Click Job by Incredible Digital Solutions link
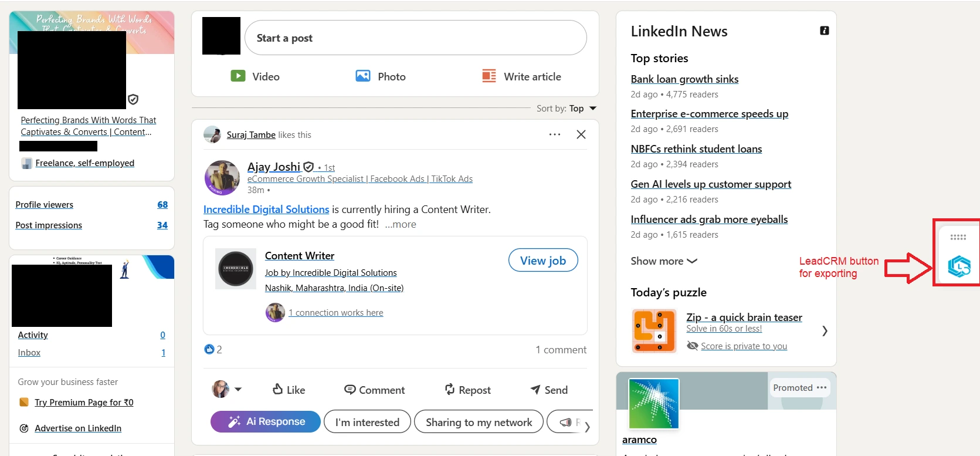This screenshot has width=980, height=456. pyautogui.click(x=331, y=273)
